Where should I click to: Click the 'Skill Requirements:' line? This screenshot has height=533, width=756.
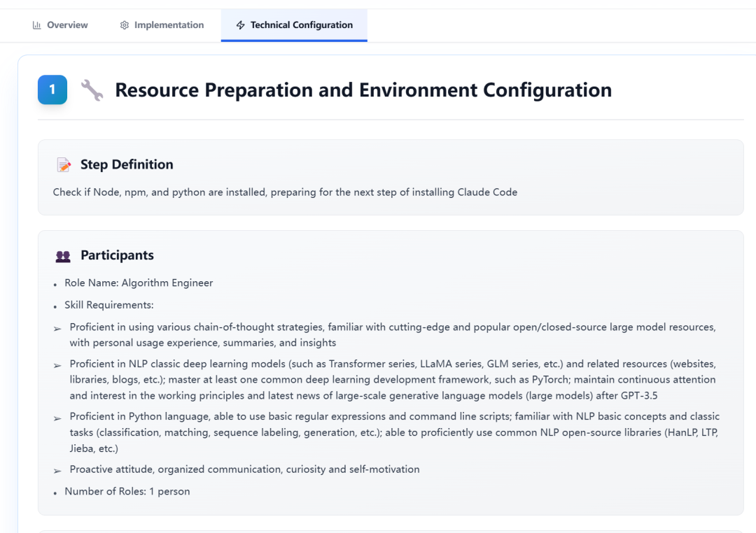point(109,305)
